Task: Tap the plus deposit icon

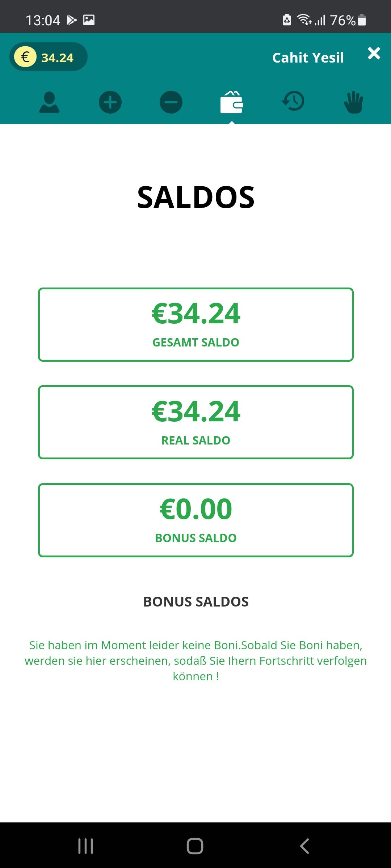Action: coord(110,102)
